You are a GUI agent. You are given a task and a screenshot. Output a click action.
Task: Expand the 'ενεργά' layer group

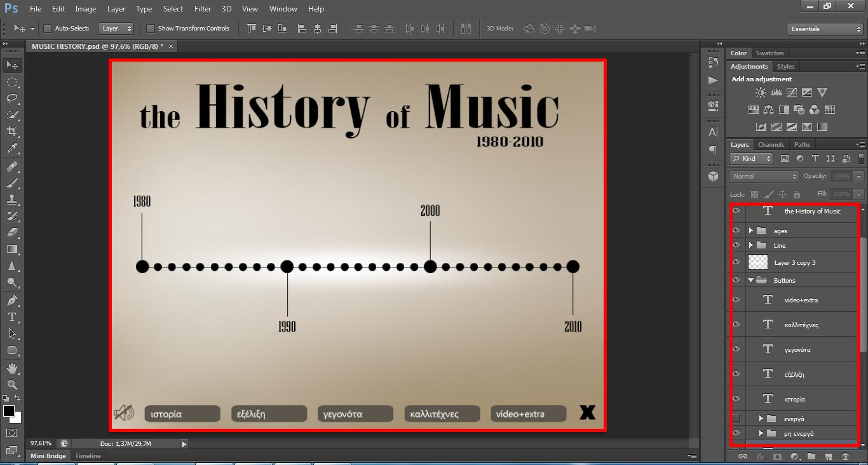click(761, 419)
